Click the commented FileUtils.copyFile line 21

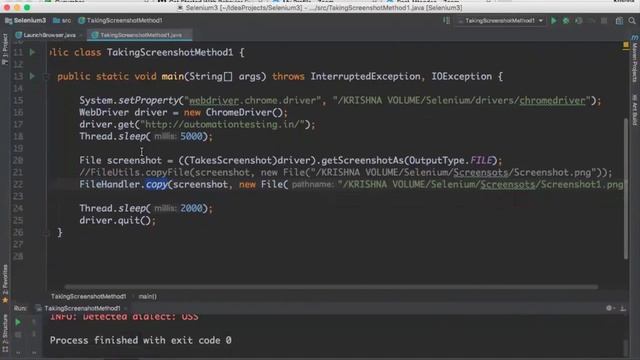point(346,173)
